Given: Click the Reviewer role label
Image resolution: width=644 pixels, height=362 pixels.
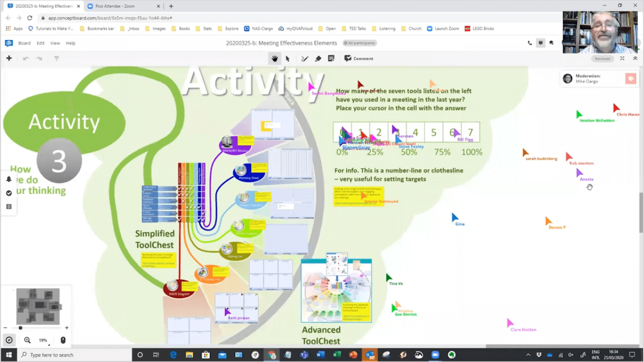Looking at the screenshot, I should click(x=602, y=58).
